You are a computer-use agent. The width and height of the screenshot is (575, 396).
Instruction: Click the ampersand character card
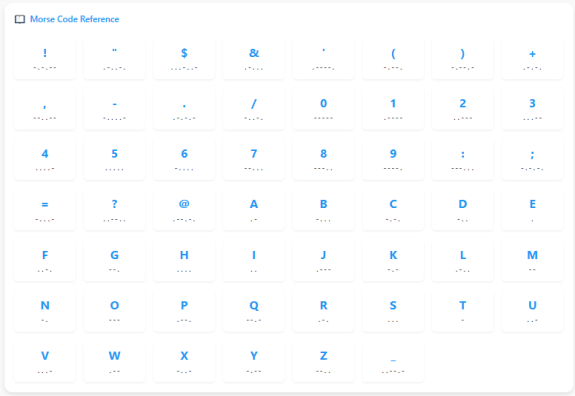click(x=254, y=58)
